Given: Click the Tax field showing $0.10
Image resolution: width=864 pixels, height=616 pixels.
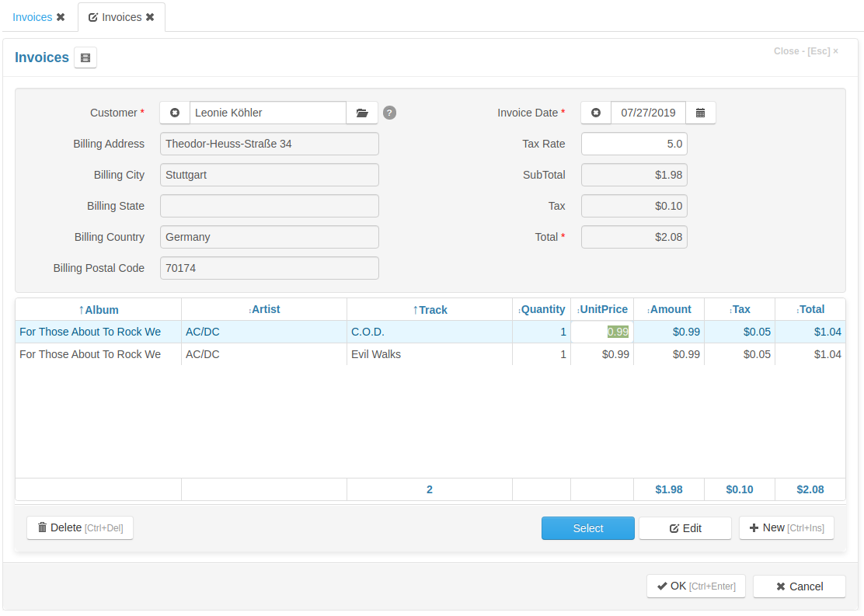Looking at the screenshot, I should pyautogui.click(x=634, y=206).
